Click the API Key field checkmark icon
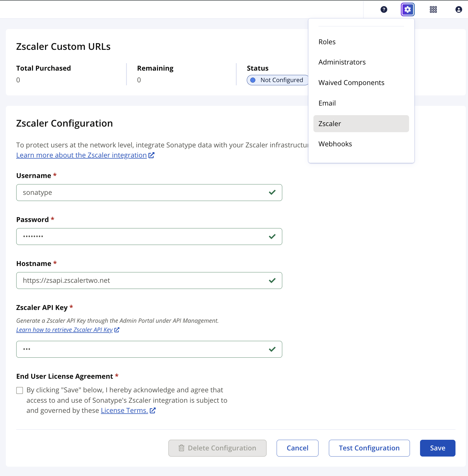The image size is (468, 476). 272,349
